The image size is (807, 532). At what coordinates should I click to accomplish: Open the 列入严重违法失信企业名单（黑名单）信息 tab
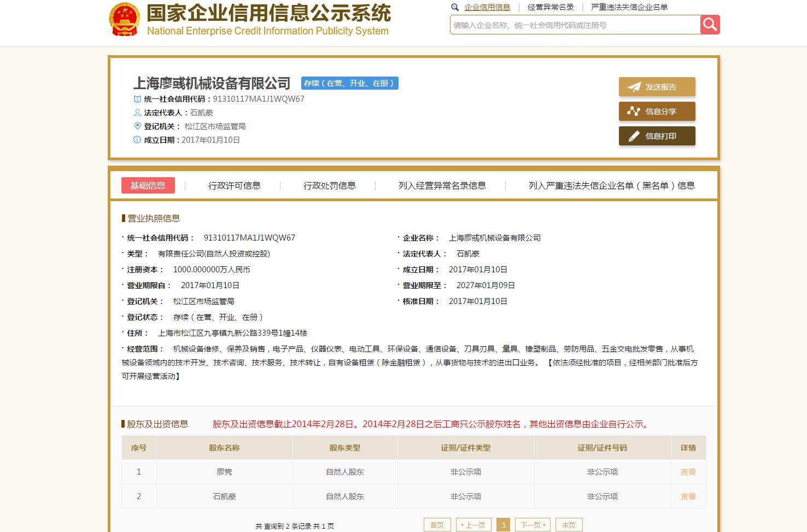point(612,185)
